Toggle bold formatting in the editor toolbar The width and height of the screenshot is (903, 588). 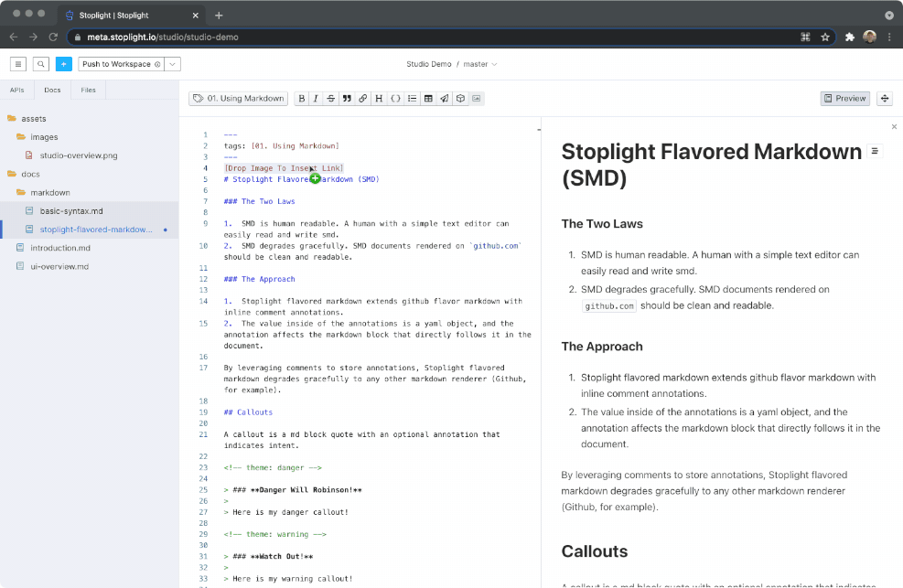(x=302, y=98)
